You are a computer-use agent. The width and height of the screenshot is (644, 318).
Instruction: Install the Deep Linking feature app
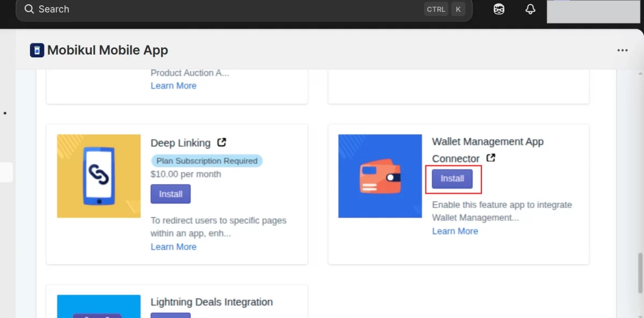pyautogui.click(x=171, y=194)
